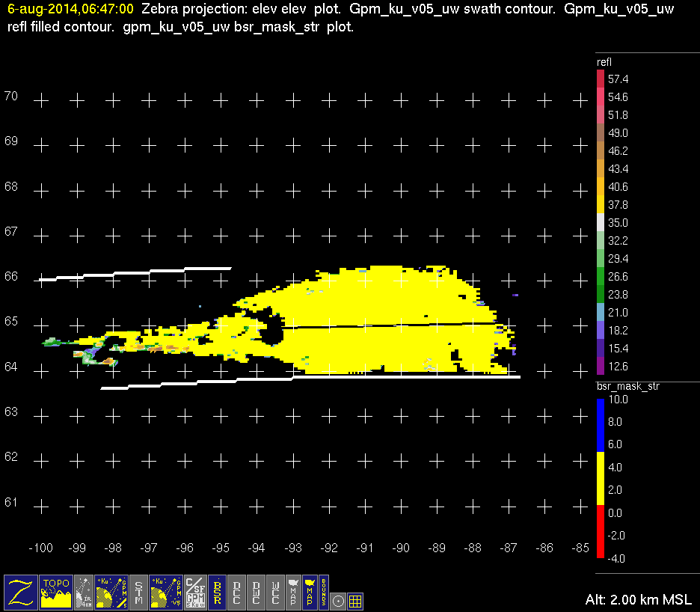Click the circular target icon
This screenshot has height=612, width=700.
338,600
